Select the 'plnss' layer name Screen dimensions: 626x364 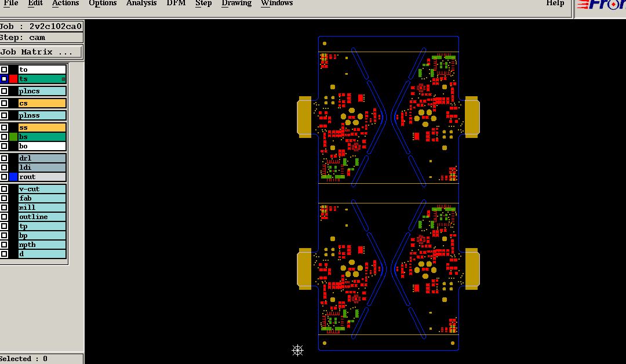[42, 115]
